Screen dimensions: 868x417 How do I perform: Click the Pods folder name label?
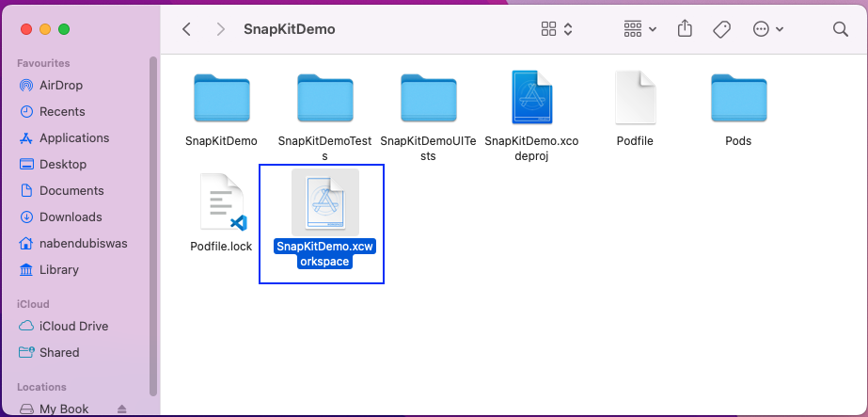(x=738, y=141)
